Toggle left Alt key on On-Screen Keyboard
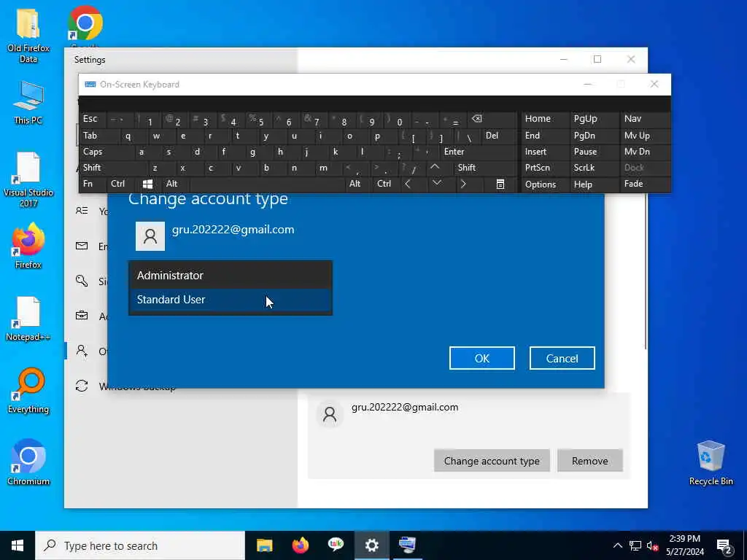Screen dimensions: 747x560 (x=175, y=184)
